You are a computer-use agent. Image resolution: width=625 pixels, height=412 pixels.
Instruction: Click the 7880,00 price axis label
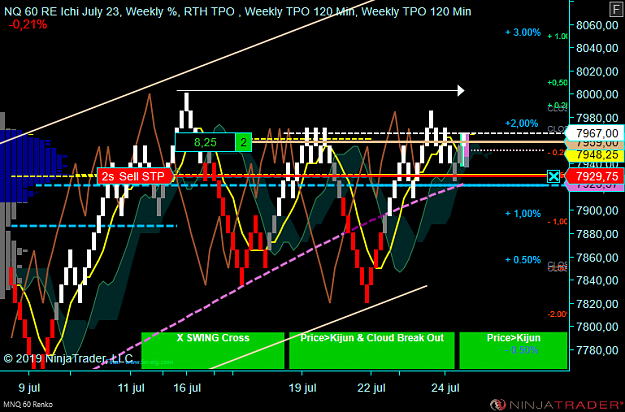click(x=597, y=234)
